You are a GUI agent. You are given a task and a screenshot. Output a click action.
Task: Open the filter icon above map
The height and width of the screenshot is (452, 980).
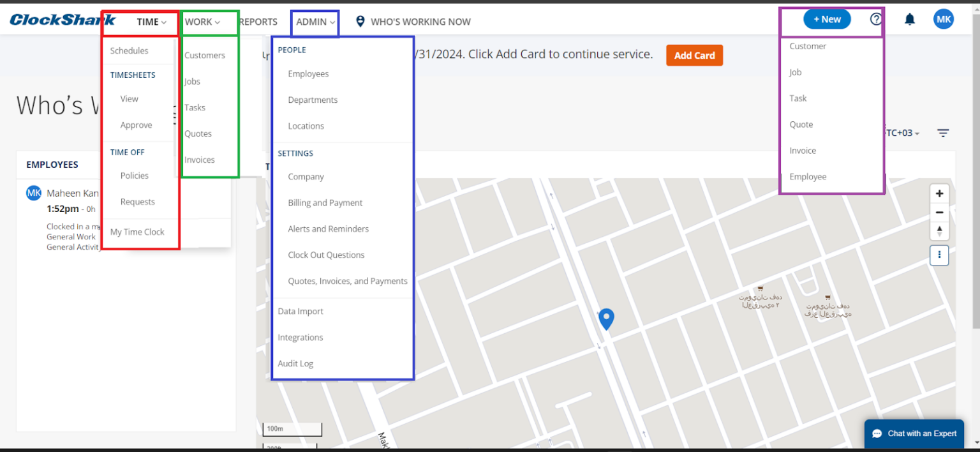click(x=943, y=133)
